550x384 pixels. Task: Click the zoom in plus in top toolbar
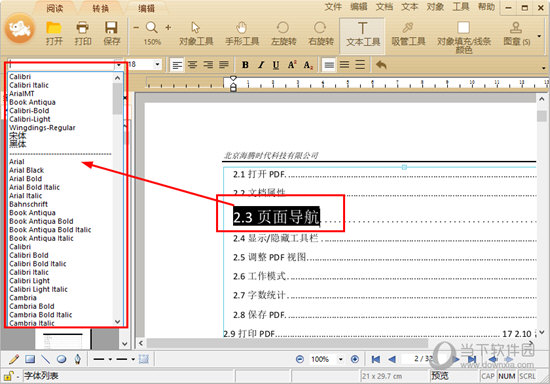168,27
